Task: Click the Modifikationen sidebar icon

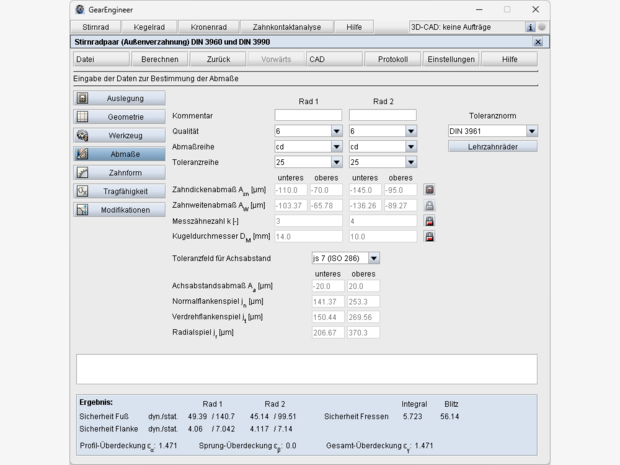Action: click(83, 210)
